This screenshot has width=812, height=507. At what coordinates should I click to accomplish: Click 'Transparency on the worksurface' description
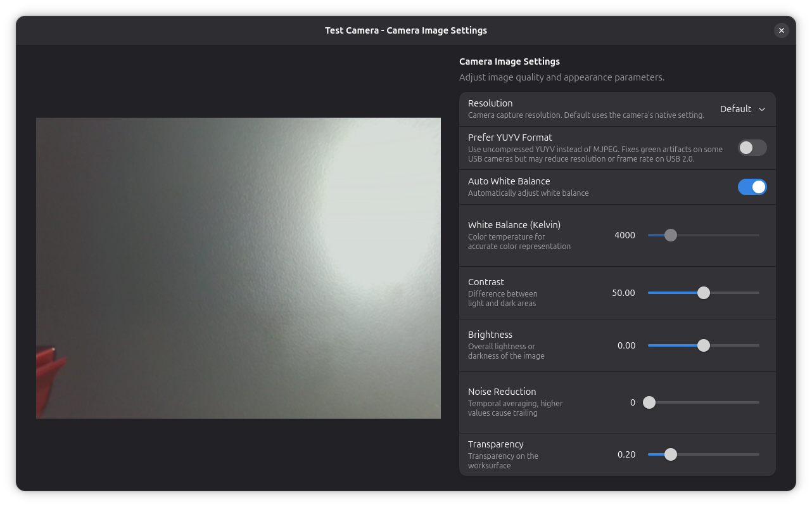(x=503, y=461)
